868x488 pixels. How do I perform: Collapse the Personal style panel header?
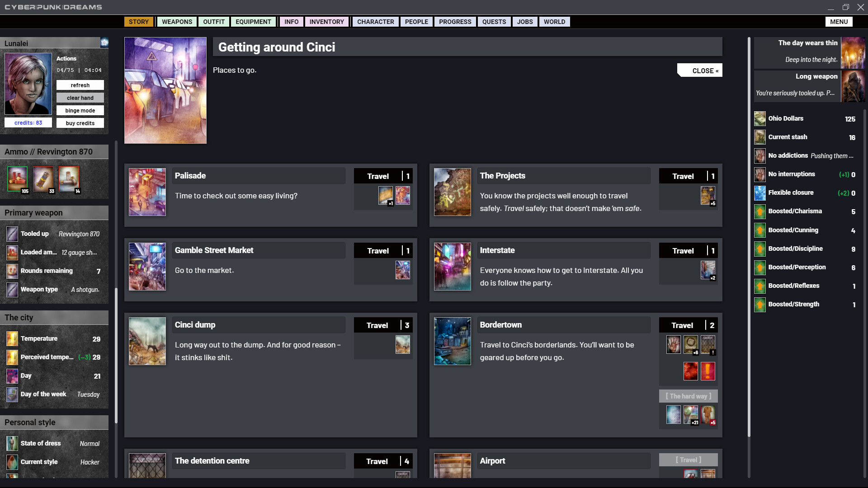pos(54,422)
